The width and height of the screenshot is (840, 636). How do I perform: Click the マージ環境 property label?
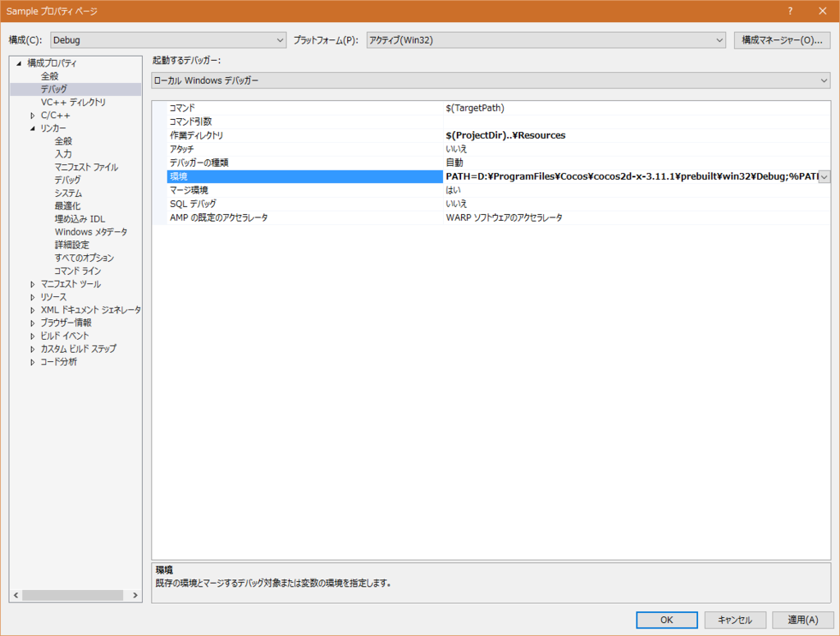[189, 190]
